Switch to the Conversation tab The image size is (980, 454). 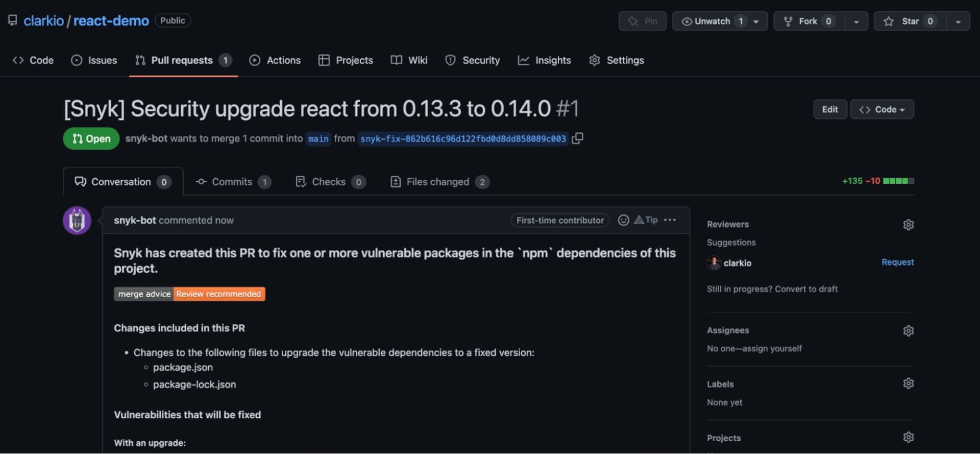(x=123, y=182)
